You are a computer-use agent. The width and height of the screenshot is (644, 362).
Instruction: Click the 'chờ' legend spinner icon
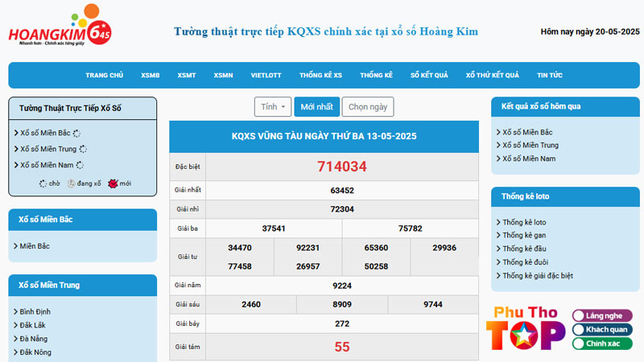(43, 183)
